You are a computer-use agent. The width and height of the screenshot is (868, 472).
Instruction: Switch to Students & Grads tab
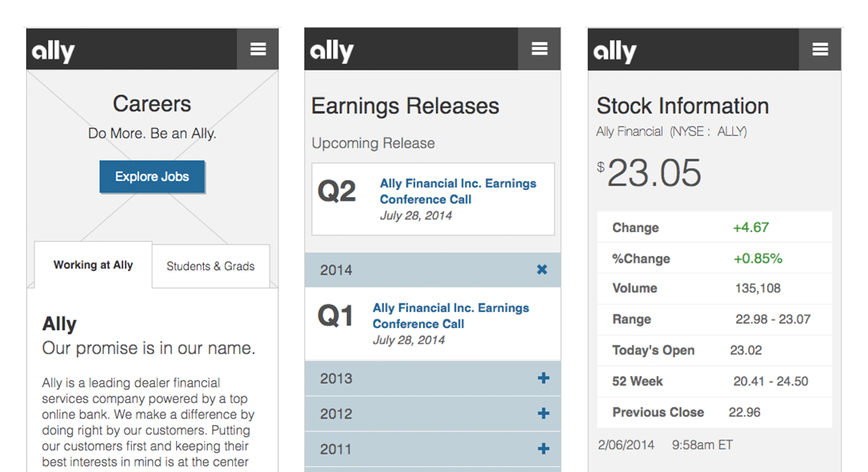point(211,266)
